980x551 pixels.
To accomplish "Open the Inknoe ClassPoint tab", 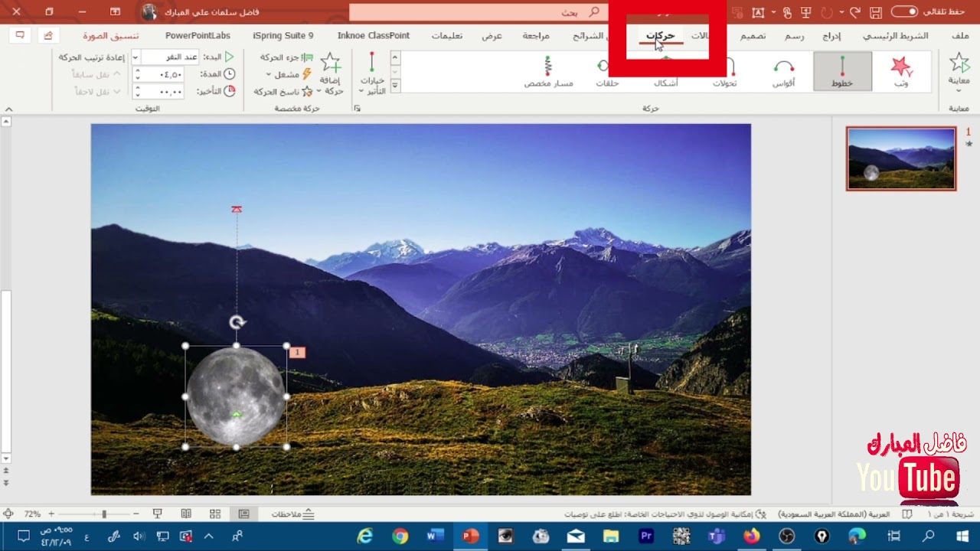I will (374, 36).
